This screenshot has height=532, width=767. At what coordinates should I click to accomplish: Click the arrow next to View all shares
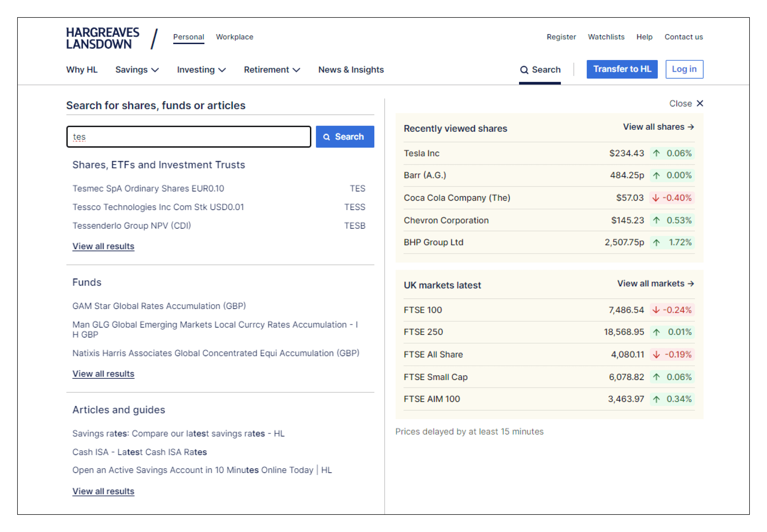click(691, 127)
